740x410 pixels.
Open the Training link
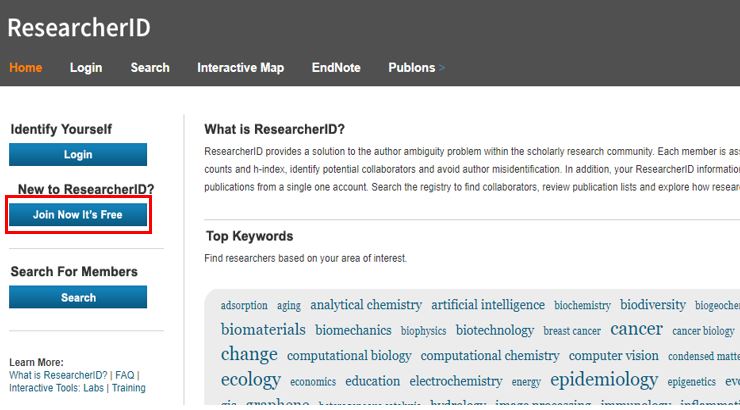point(128,388)
